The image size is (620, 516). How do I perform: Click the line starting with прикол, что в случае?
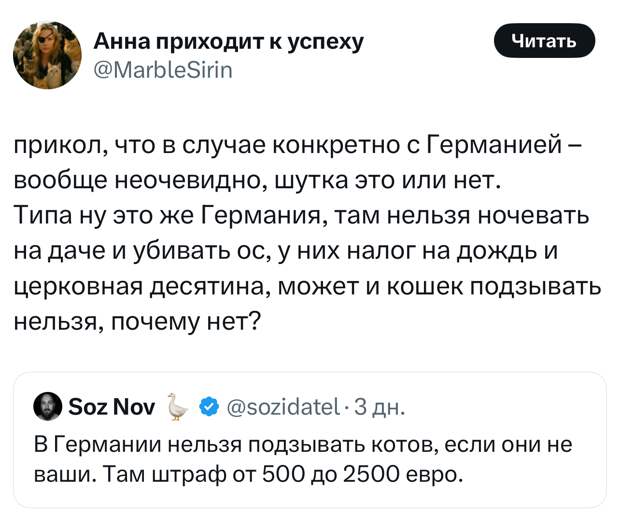[297, 146]
